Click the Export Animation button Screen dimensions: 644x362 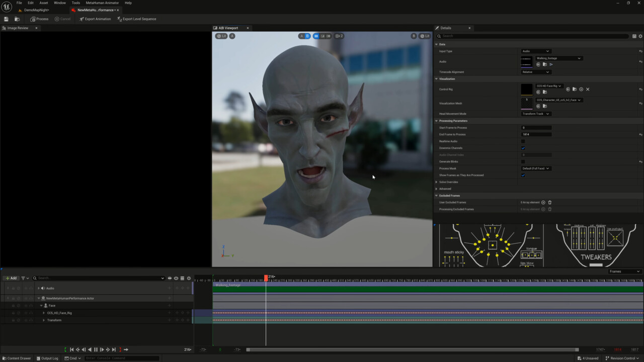pyautogui.click(x=95, y=19)
